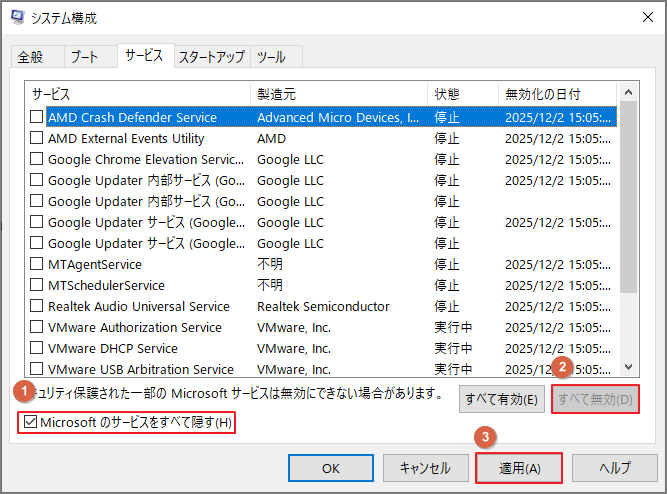This screenshot has height=494, width=667.
Task: Check the AMD External Events Utility box
Action: click(x=37, y=138)
